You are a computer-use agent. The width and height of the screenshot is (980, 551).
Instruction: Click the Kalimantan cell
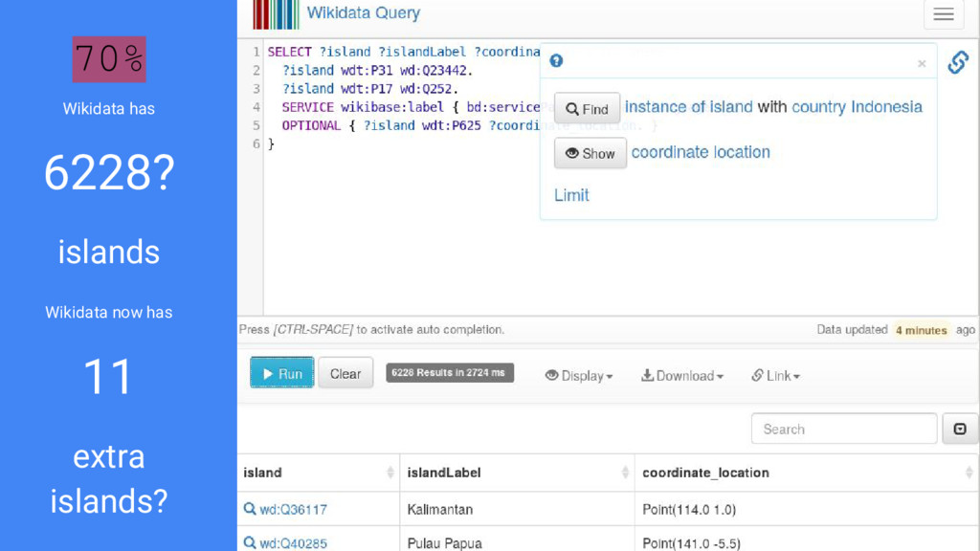click(x=517, y=509)
